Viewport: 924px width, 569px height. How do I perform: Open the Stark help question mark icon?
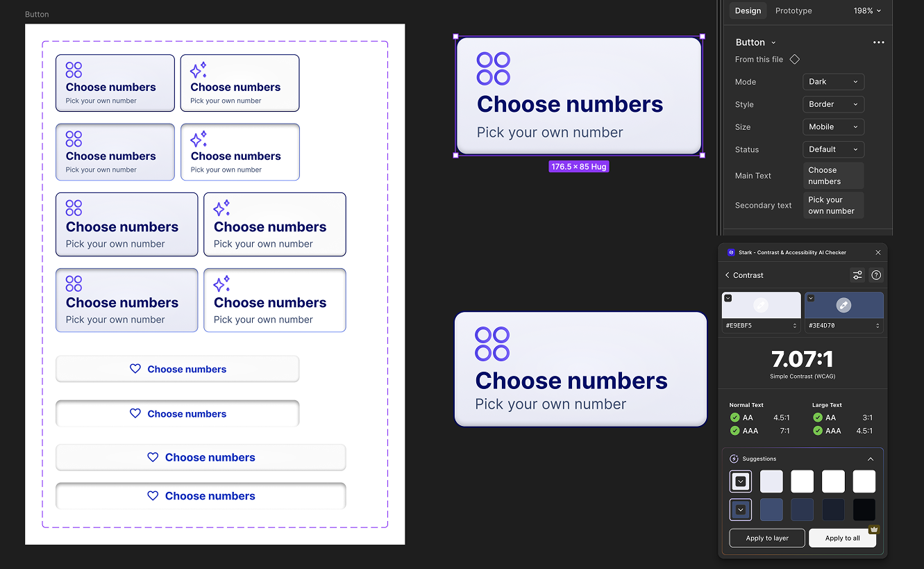click(876, 275)
